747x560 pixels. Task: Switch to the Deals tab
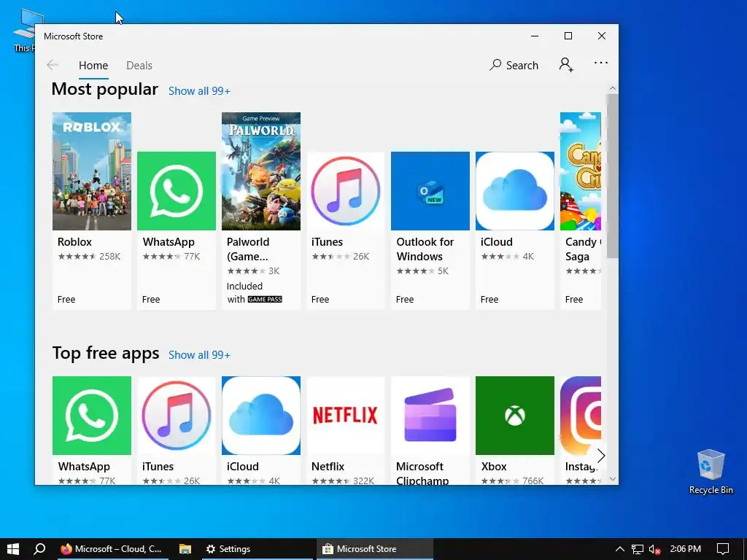pos(139,66)
